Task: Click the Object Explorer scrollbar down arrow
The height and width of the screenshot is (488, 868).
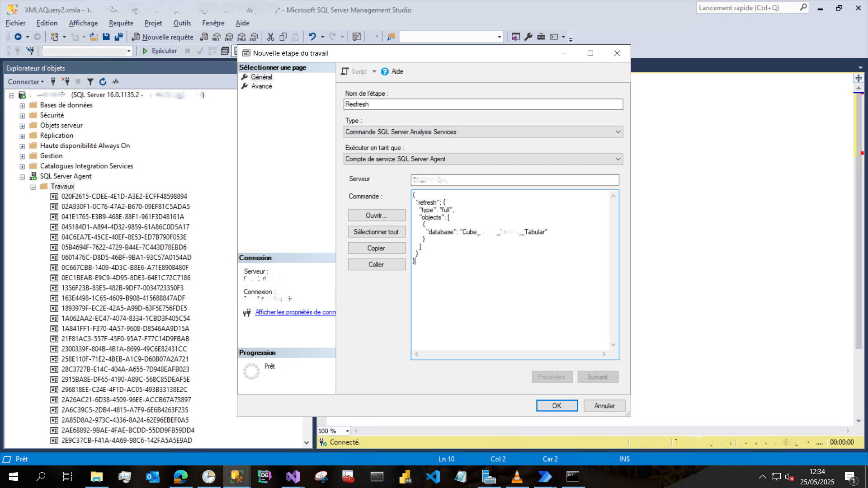Action: coord(307,443)
